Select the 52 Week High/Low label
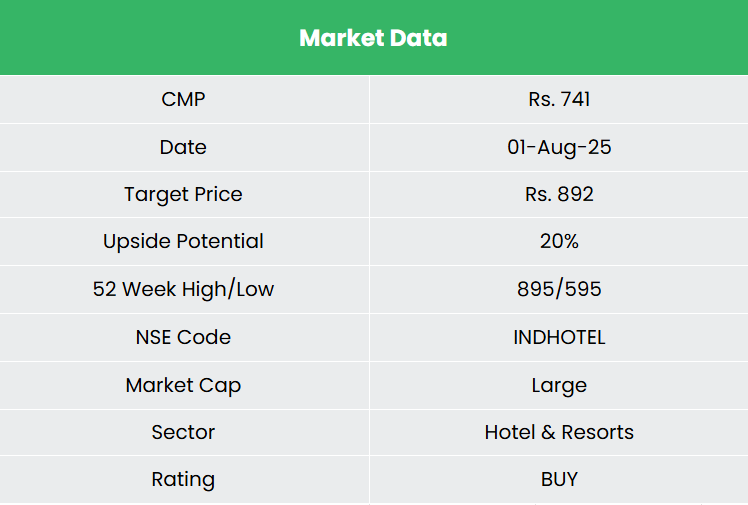Image resolution: width=748 pixels, height=505 pixels. pyautogui.click(x=183, y=289)
